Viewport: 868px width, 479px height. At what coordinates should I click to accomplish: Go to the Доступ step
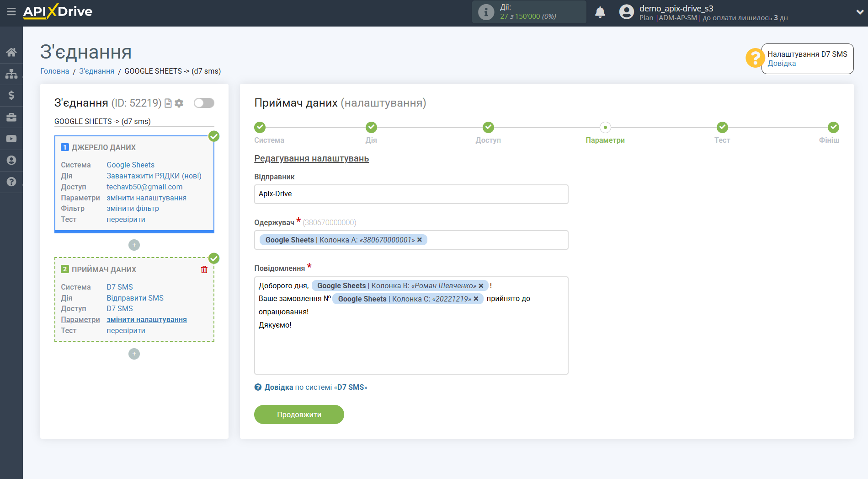[488, 128]
